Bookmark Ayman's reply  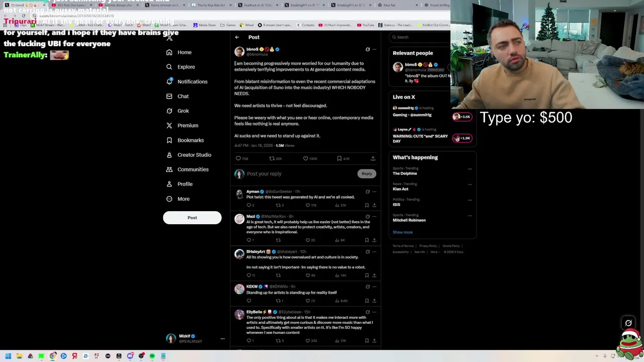[367, 205]
